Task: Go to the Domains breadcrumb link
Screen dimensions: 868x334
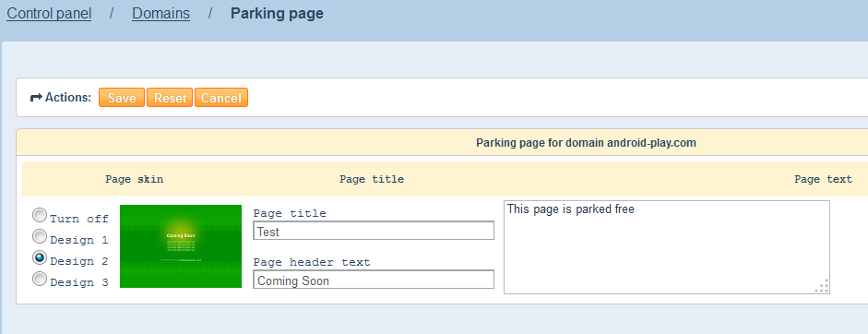Action: pyautogui.click(x=161, y=13)
